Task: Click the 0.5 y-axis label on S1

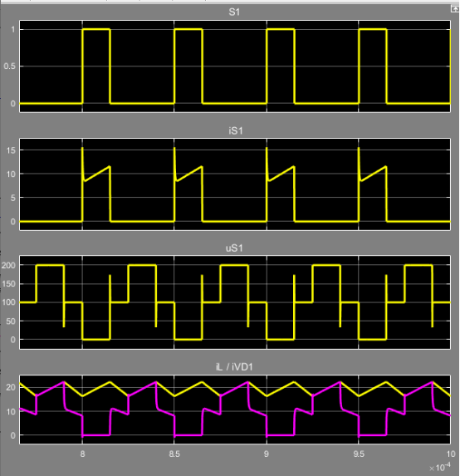Action: [x=9, y=66]
